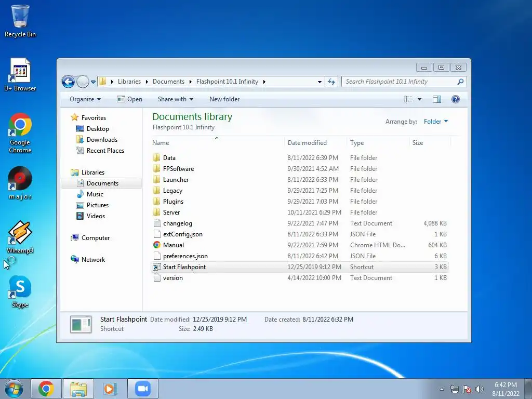The width and height of the screenshot is (532, 399).
Task: Expand the Arrange by Folder dropdown
Action: pos(436,122)
